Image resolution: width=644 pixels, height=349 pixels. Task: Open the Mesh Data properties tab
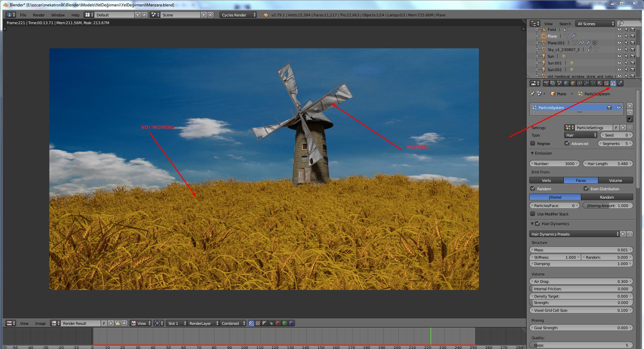coord(593,83)
